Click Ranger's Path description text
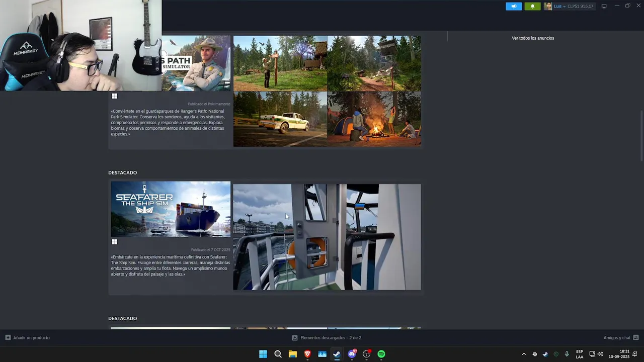The width and height of the screenshot is (644, 362). click(168, 123)
